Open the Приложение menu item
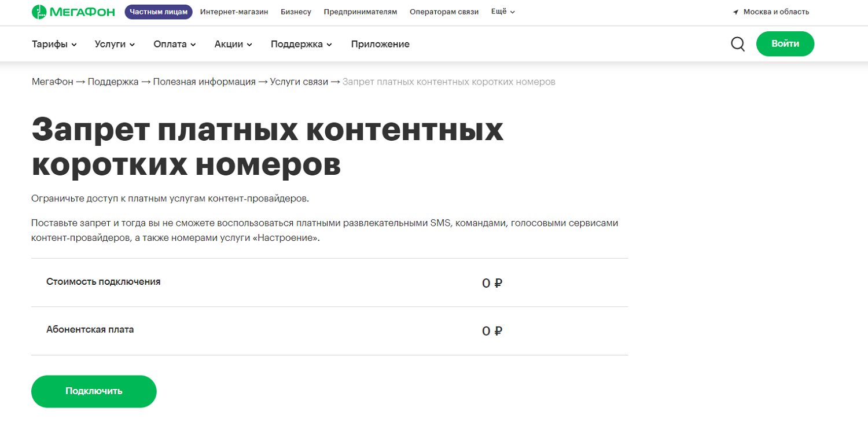868x426 pixels. (380, 44)
